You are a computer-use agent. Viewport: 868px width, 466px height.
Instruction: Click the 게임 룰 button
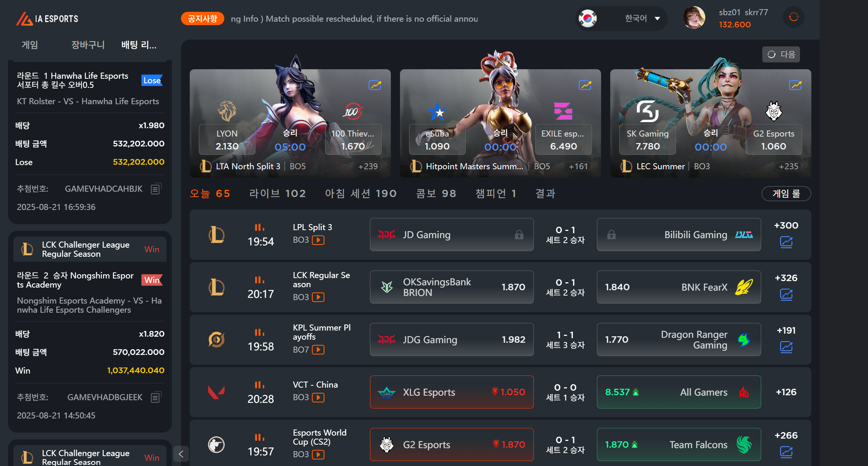[x=786, y=194]
